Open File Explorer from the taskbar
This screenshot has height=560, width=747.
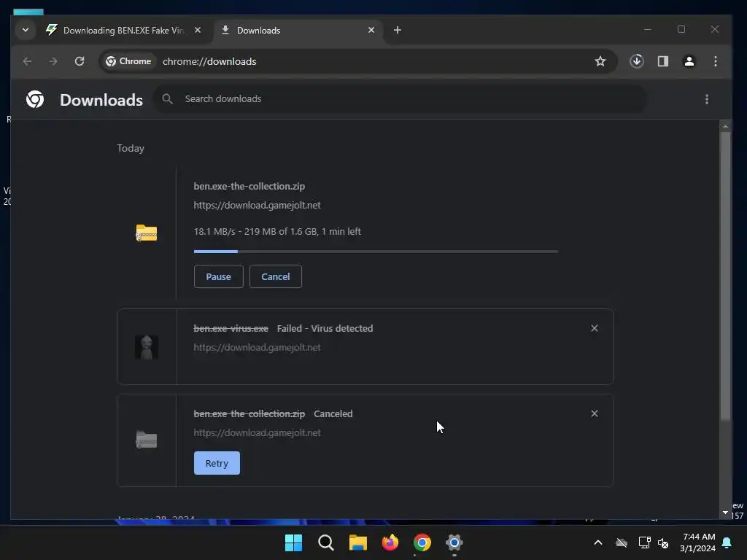tap(357, 542)
